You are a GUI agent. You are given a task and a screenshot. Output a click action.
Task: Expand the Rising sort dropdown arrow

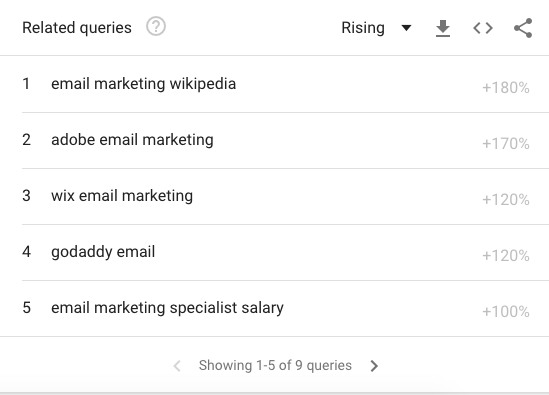click(x=406, y=28)
